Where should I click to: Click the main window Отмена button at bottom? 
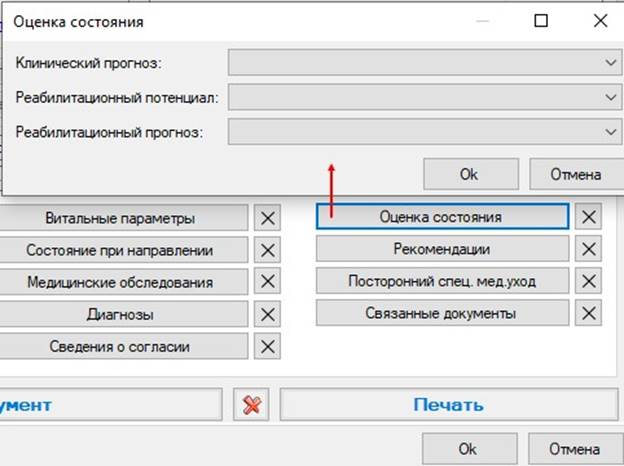pos(575,449)
